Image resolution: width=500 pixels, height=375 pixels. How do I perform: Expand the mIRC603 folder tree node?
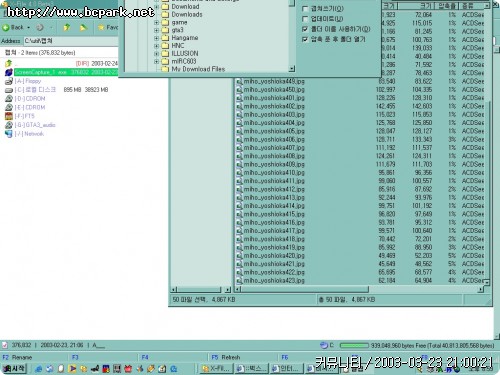(x=156, y=61)
